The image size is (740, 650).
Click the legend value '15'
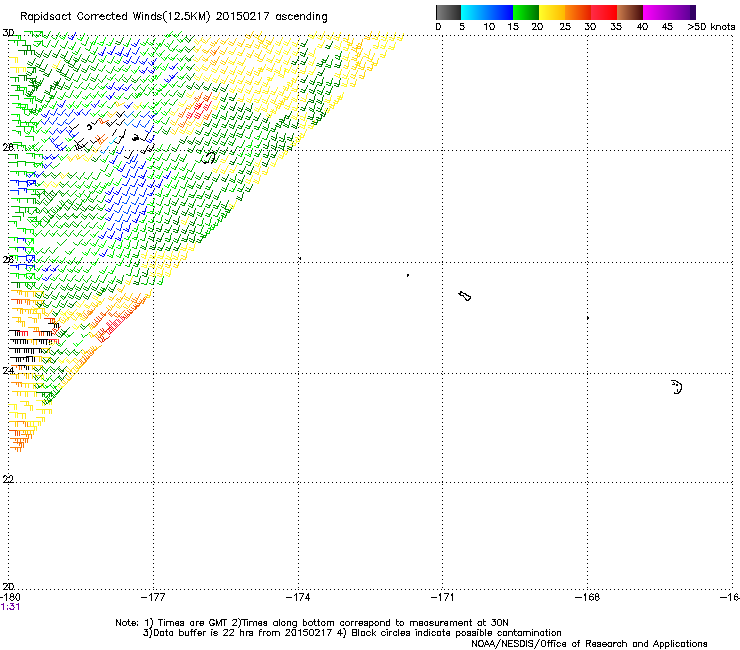[x=513, y=27]
